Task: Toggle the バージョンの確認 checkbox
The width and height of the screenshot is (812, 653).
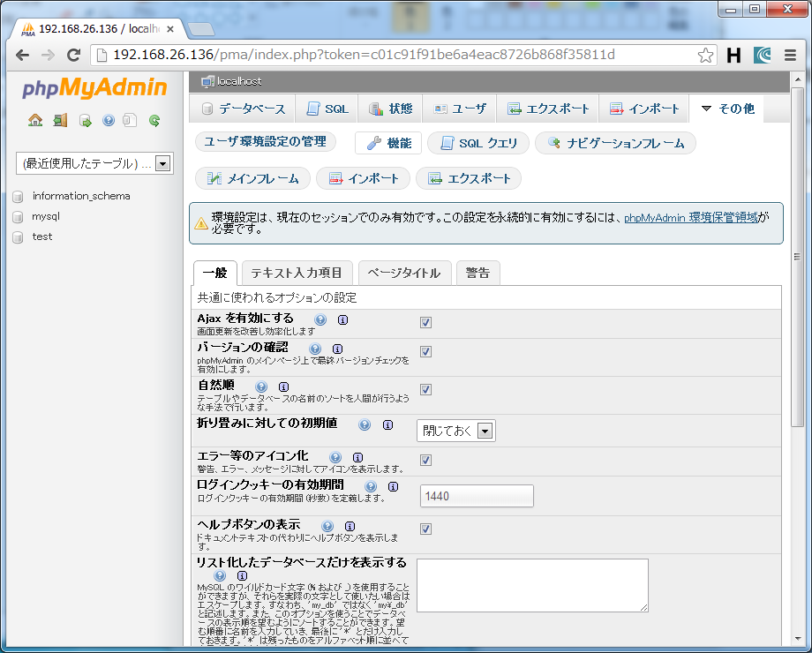Action: click(425, 351)
